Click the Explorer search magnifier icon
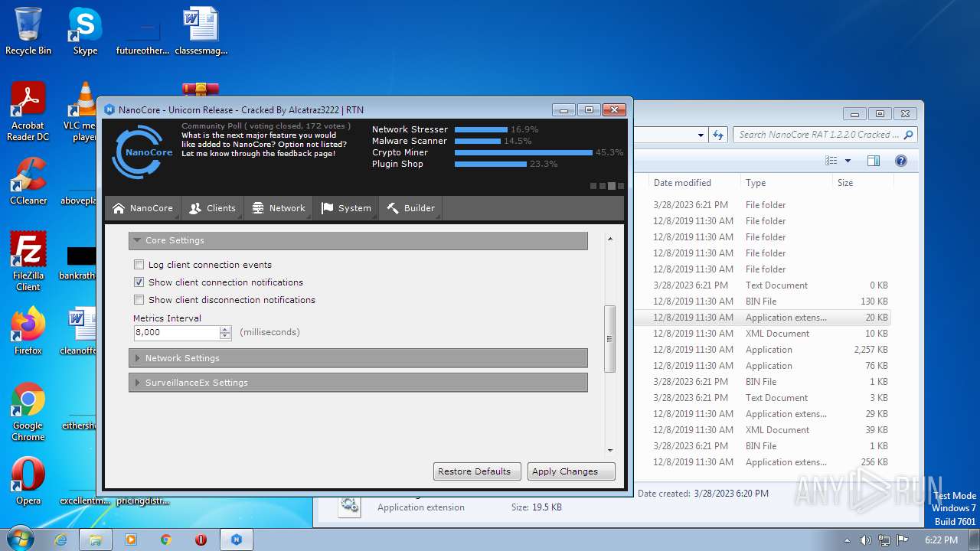This screenshot has width=980, height=551. pos(909,135)
